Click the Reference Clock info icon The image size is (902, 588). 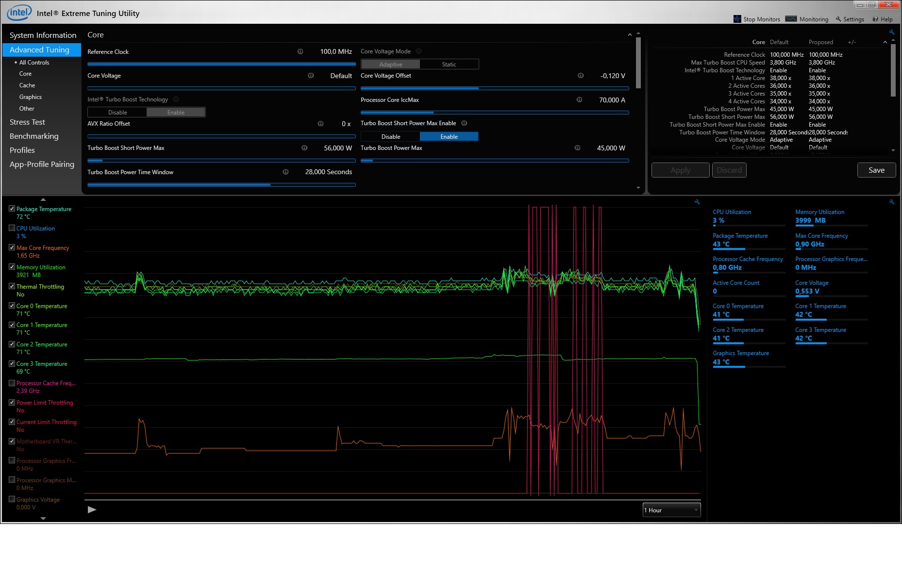[300, 51]
